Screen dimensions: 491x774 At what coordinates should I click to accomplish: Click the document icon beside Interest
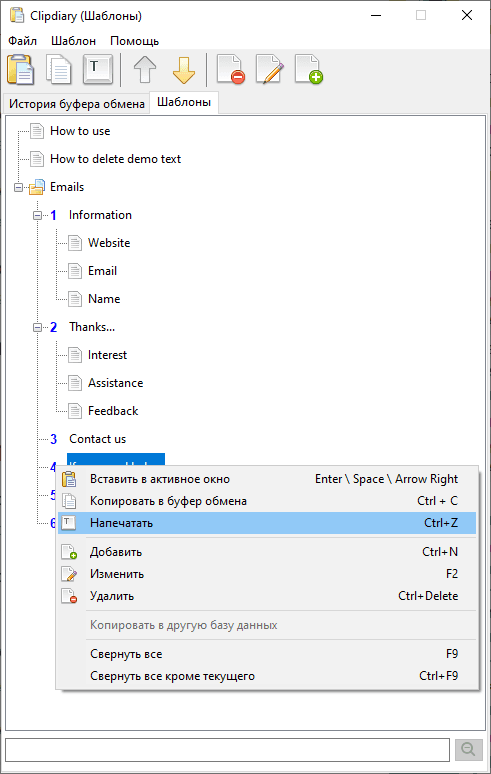pyautogui.click(x=75, y=355)
